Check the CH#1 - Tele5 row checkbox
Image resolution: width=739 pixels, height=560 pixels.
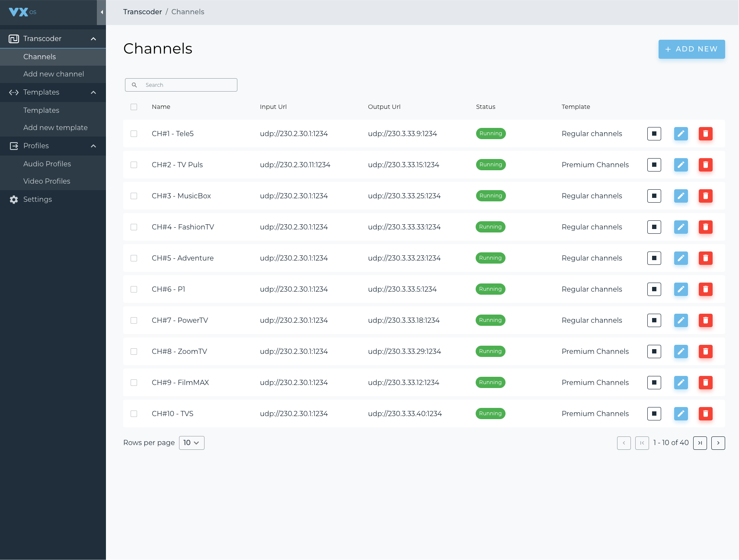[134, 134]
